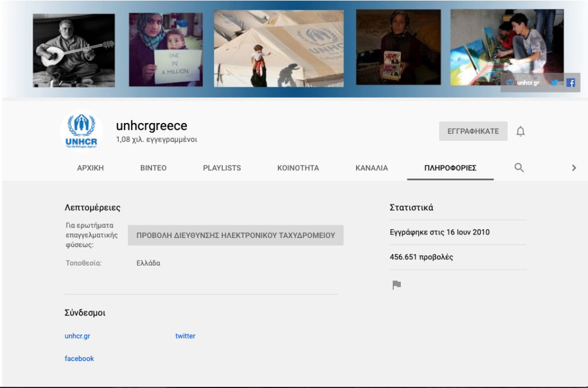Open the facebook link under Σύνδεσμοι
588x388 pixels.
(79, 358)
